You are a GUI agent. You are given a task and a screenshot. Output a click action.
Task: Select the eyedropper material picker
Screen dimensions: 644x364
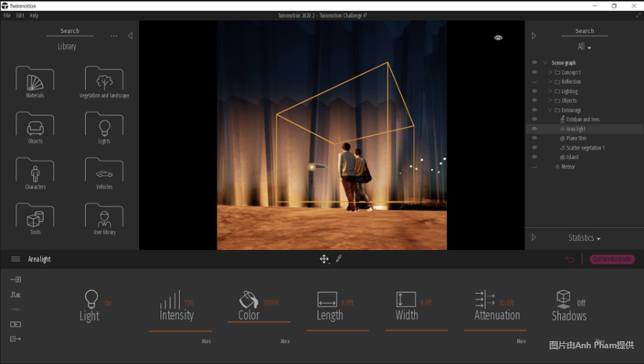point(339,259)
